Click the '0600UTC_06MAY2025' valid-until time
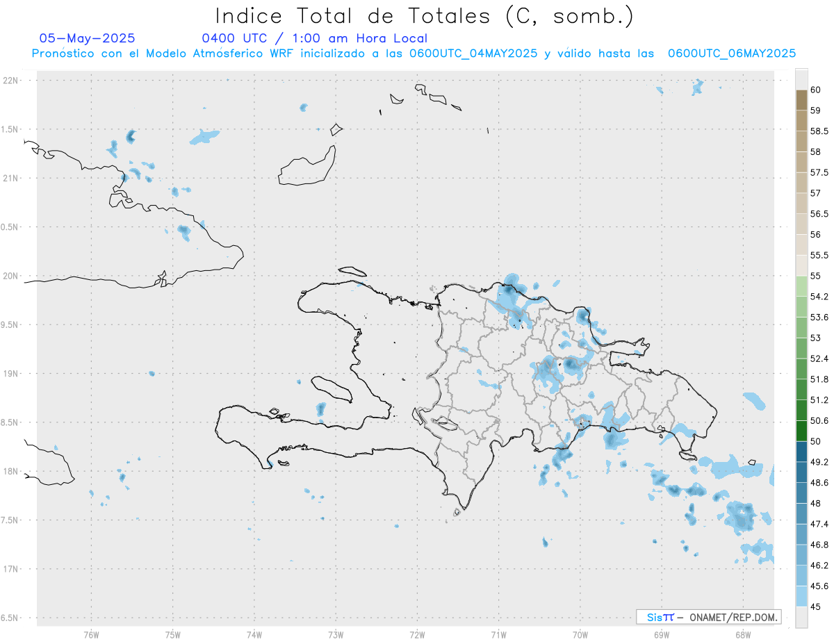Image resolution: width=834 pixels, height=644 pixels. (732, 53)
